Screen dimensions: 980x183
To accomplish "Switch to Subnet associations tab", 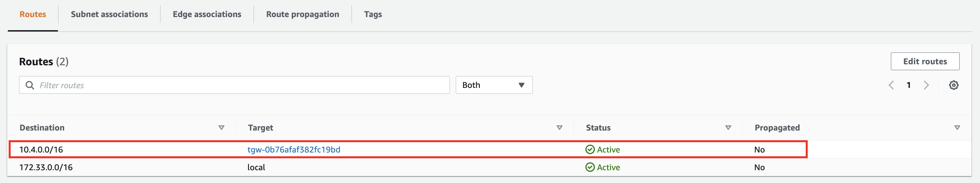I will [109, 14].
